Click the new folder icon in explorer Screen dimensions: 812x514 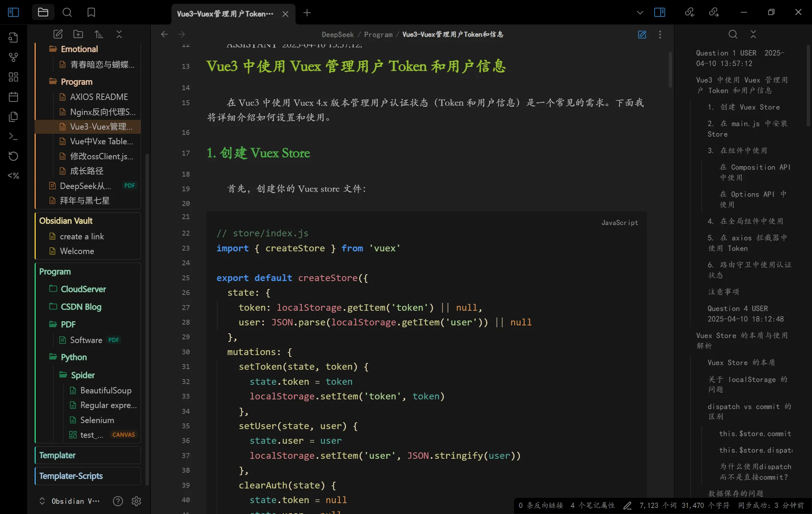(x=78, y=34)
